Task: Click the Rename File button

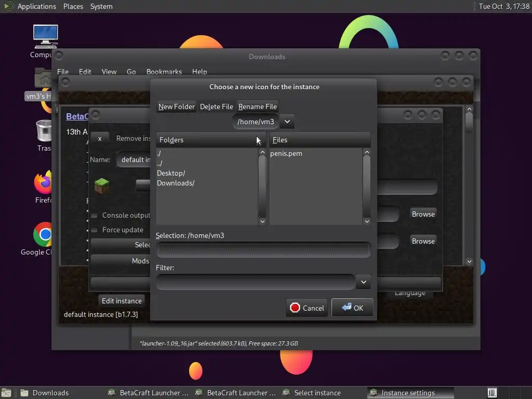Action: tap(258, 107)
